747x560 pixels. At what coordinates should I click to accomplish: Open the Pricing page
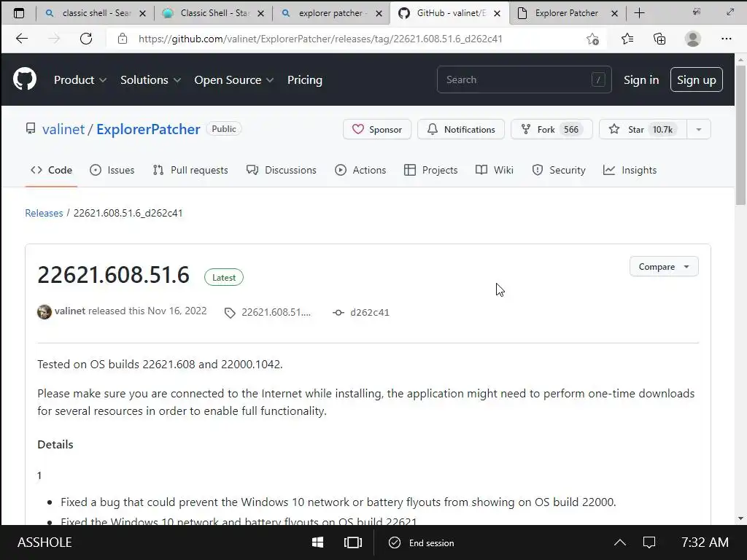[x=305, y=80]
